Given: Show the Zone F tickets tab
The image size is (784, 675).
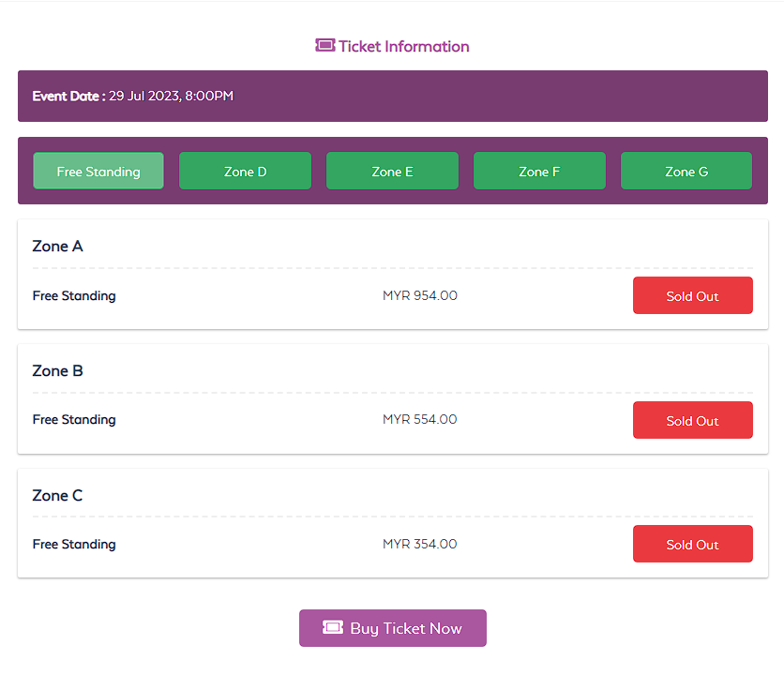Looking at the screenshot, I should (539, 171).
